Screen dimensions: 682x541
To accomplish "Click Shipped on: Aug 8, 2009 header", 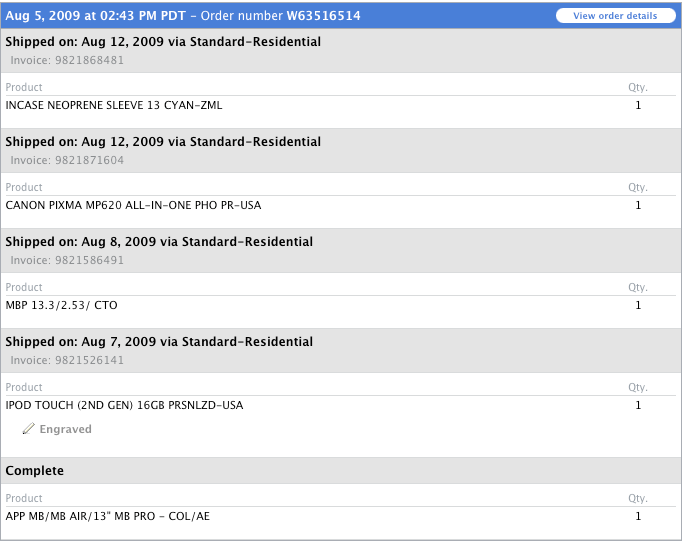I will [x=159, y=242].
